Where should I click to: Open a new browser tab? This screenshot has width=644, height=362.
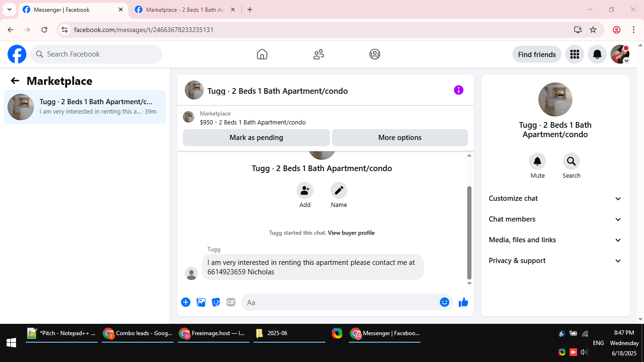[250, 9]
